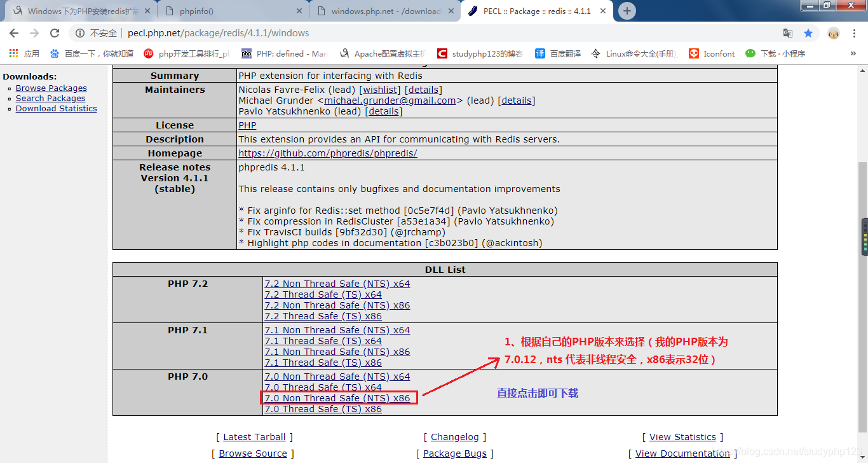Image resolution: width=868 pixels, height=463 pixels.
Task: Open details for Pavlo Yatsukhnenko
Action: [x=384, y=111]
